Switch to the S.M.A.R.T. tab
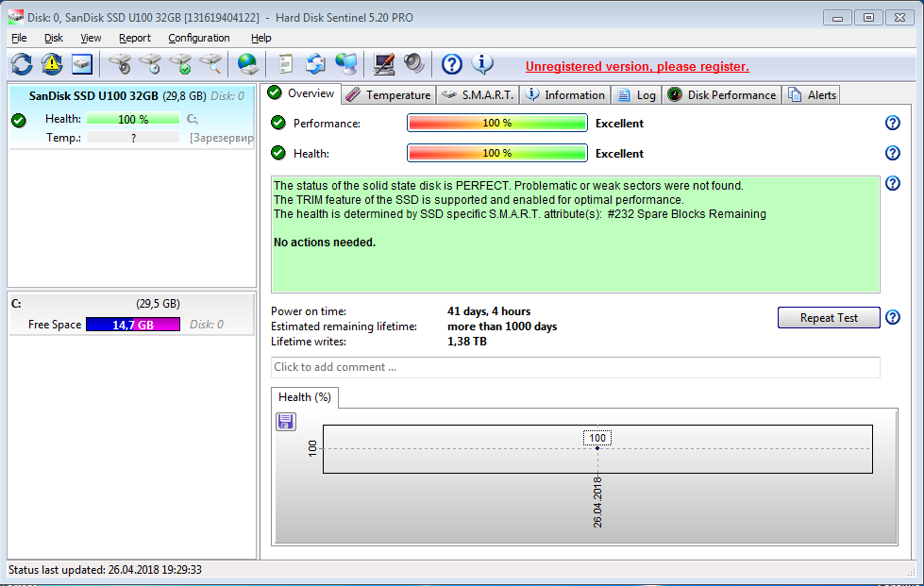The image size is (924, 586). [x=478, y=94]
